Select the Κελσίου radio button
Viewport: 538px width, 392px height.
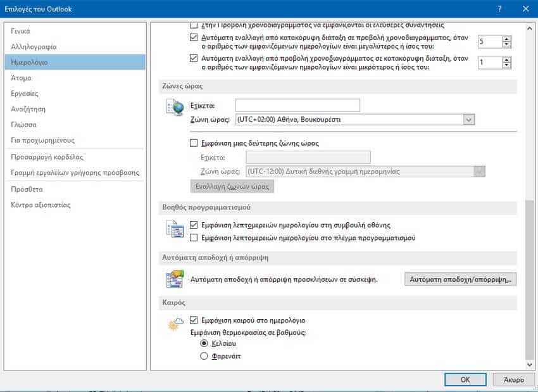coord(204,343)
